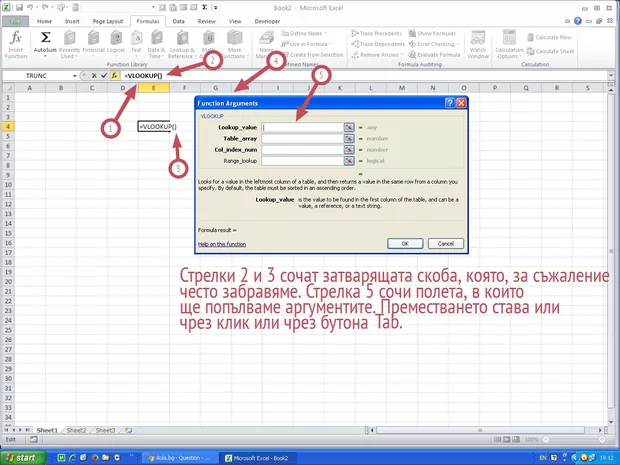Switch to the Data ribbon tab
The height and width of the screenshot is (465, 620).
(178, 19)
